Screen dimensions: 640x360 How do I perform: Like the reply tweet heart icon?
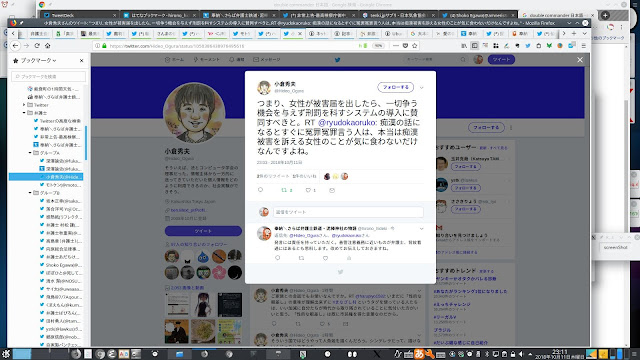(x=325, y=258)
